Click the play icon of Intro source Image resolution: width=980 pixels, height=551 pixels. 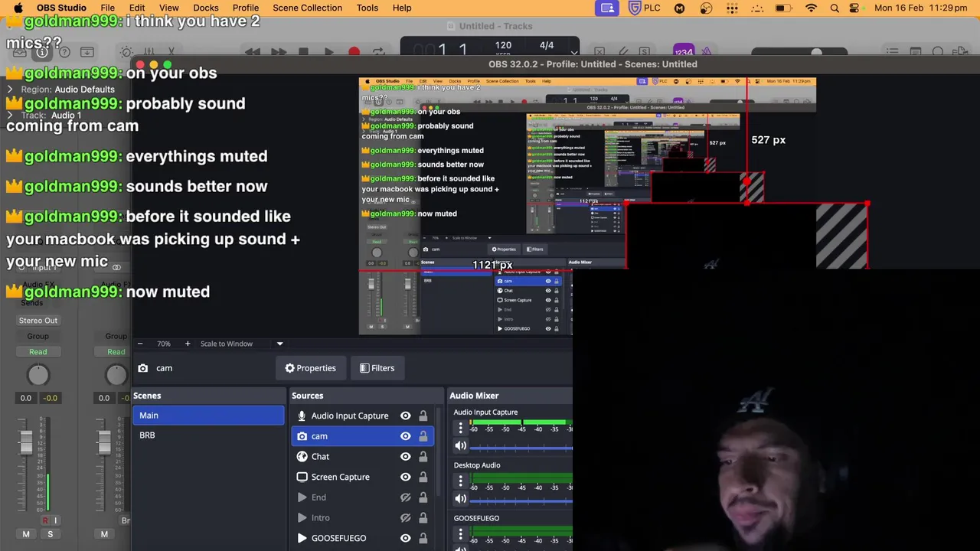(x=302, y=518)
